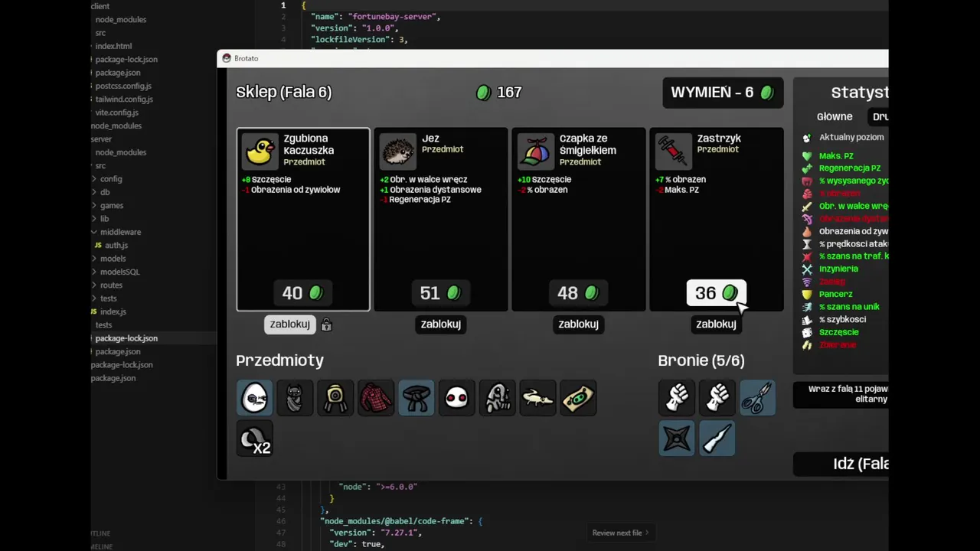
Task: Click the Idź (Fala) button
Action: tap(841, 464)
